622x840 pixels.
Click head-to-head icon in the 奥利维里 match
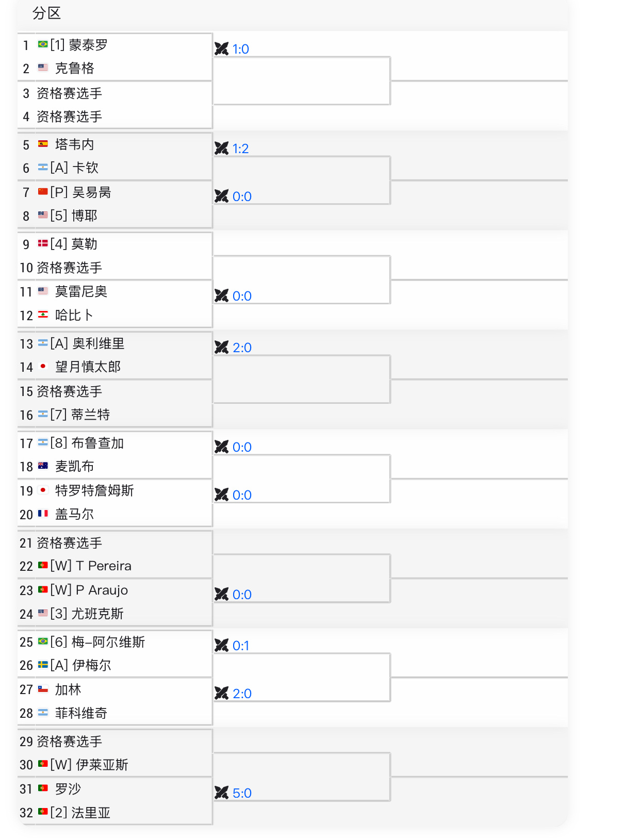(x=221, y=348)
